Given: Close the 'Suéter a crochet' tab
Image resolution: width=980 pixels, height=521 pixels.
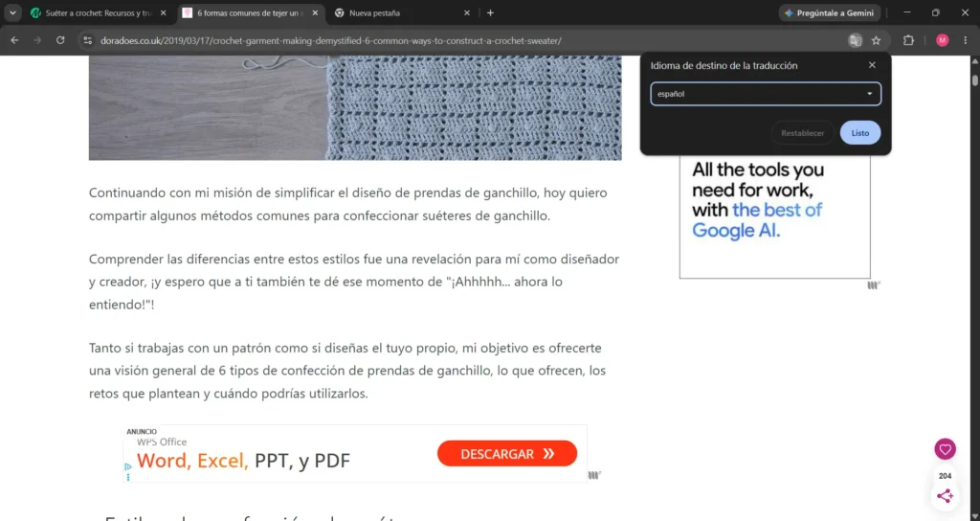Looking at the screenshot, I should (164, 12).
